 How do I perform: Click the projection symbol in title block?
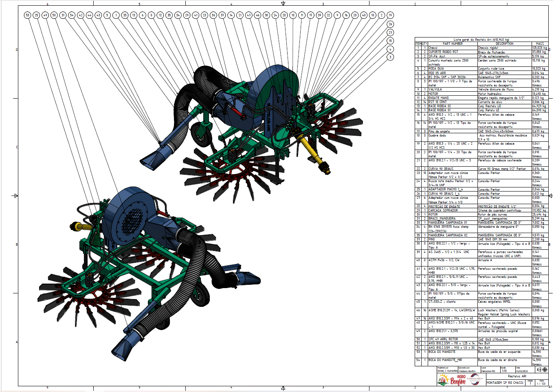pyautogui.click(x=542, y=370)
